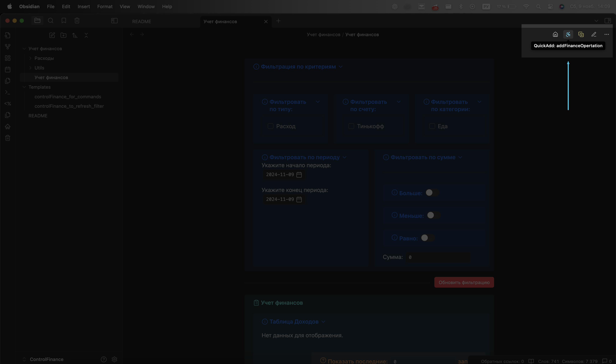Collapse the Таблица Доходов section

[323, 322]
